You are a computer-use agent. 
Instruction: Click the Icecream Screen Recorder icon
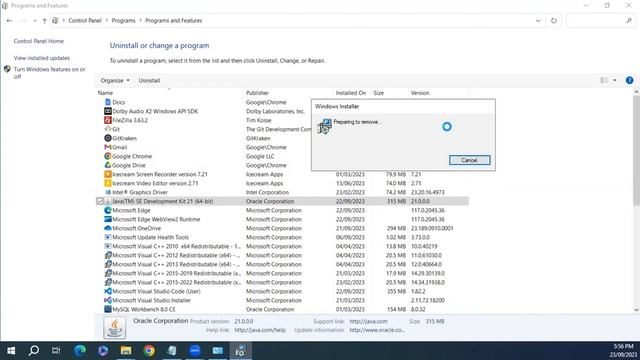[108, 174]
